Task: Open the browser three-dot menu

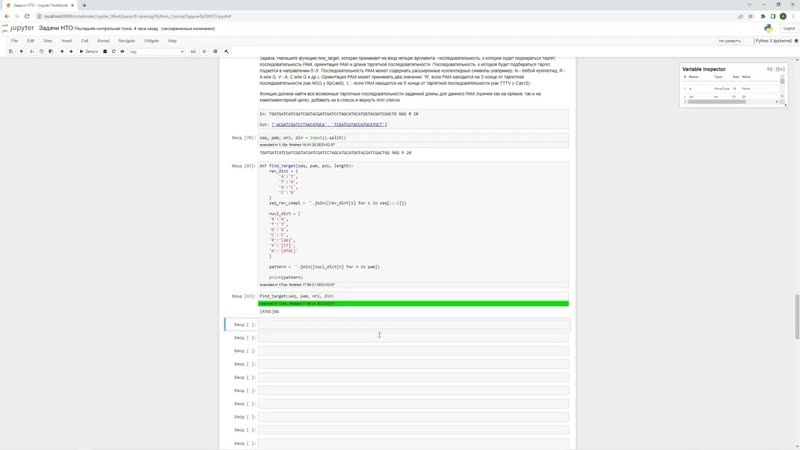Action: pyautogui.click(x=793, y=16)
